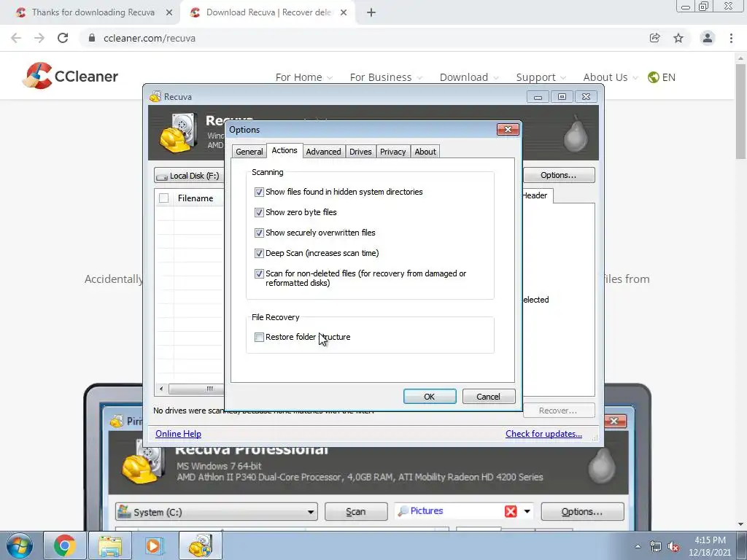
Task: Click the Piriform pear logo icon
Action: [x=576, y=133]
